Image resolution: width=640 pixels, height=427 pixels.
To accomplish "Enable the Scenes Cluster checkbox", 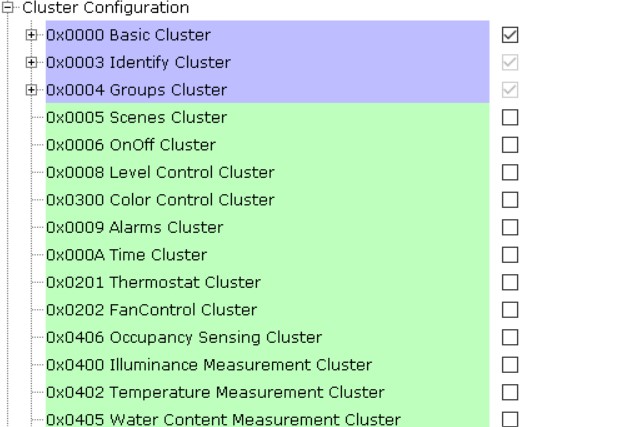I will (x=510, y=118).
